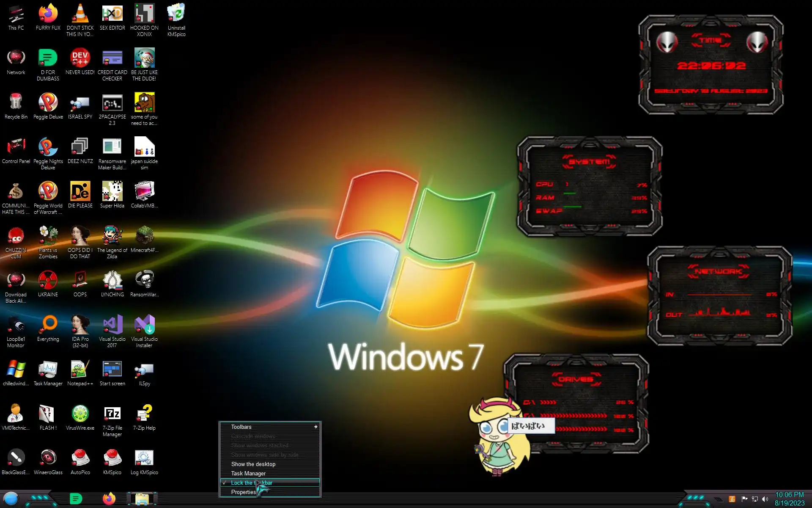Open Visual Studio 2017 shortcut
The height and width of the screenshot is (508, 812).
[x=112, y=325]
